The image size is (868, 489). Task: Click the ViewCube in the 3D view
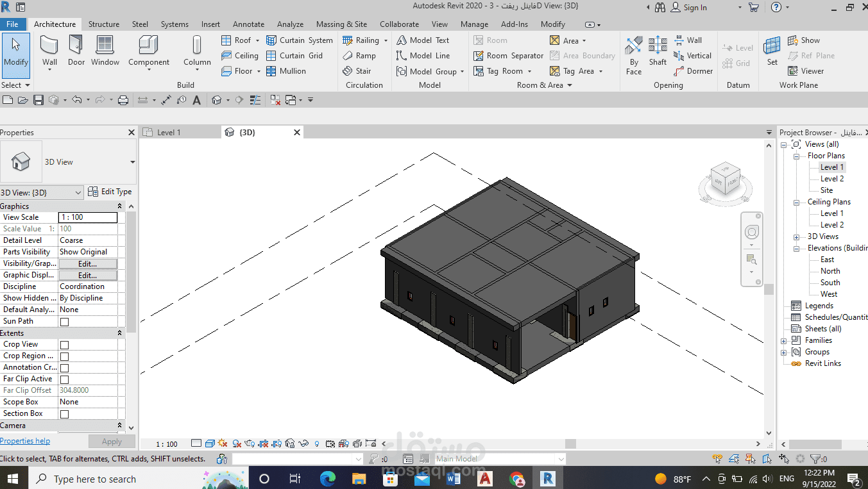point(726,179)
